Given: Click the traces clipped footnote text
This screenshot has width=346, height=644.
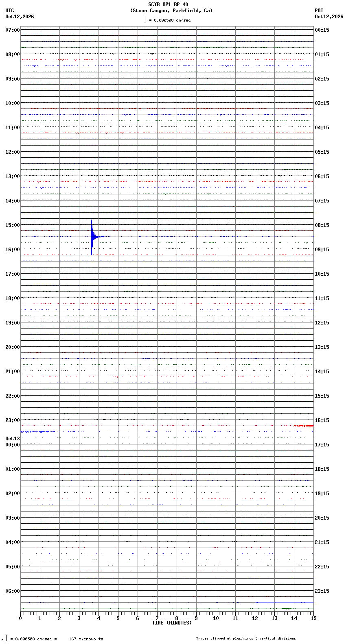Looking at the screenshot, I should pos(246,638).
